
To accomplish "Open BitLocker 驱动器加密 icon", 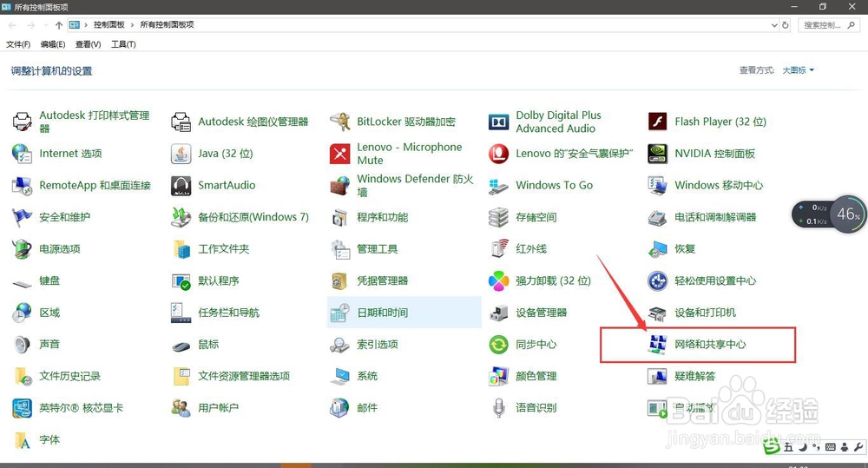I will coord(340,122).
